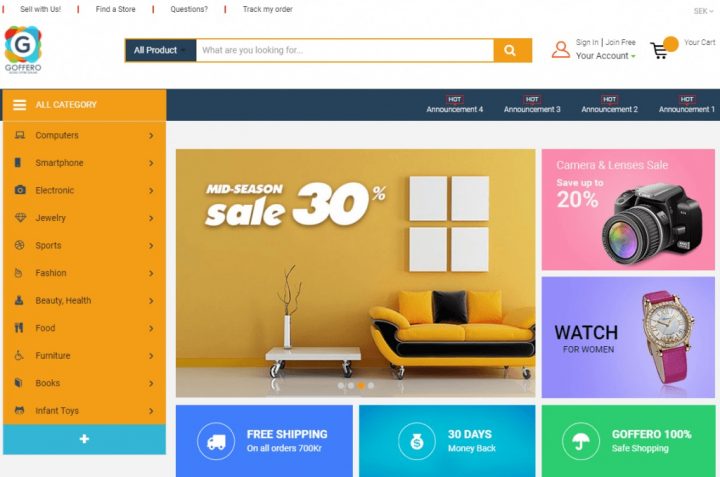Focus the product search input field
720x477 pixels.
coord(345,51)
